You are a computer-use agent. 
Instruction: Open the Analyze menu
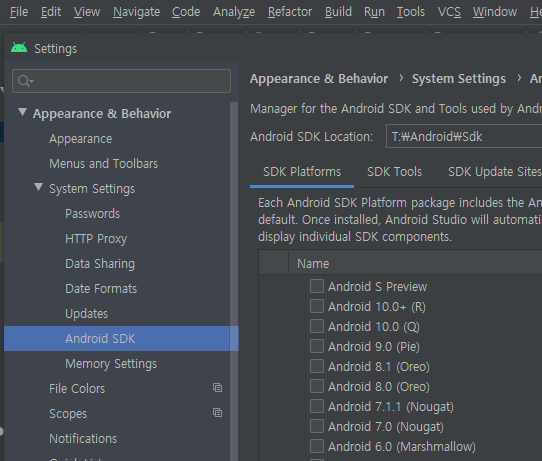(234, 12)
